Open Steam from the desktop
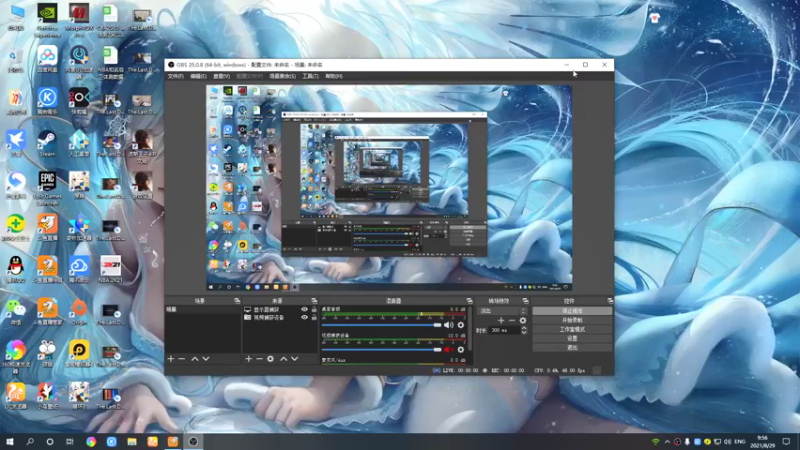The width and height of the screenshot is (800, 450). point(47,143)
